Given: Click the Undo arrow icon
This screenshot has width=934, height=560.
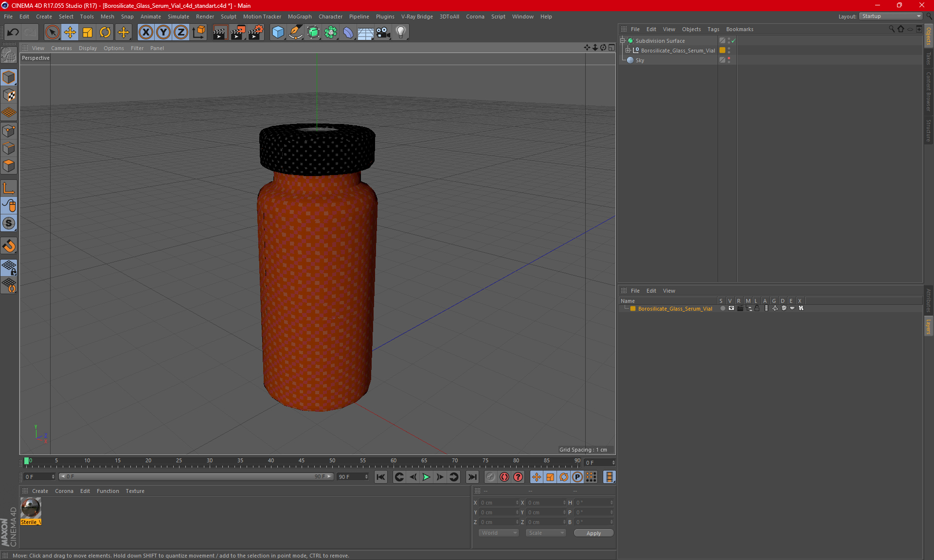Looking at the screenshot, I should 13,32.
